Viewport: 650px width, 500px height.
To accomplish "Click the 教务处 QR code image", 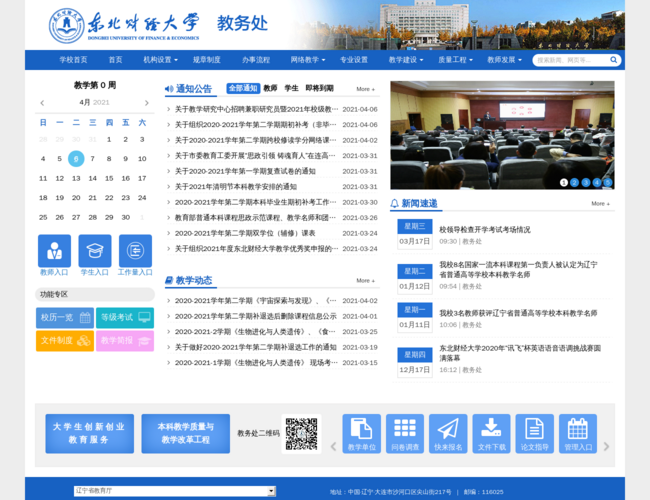I will click(x=301, y=434).
